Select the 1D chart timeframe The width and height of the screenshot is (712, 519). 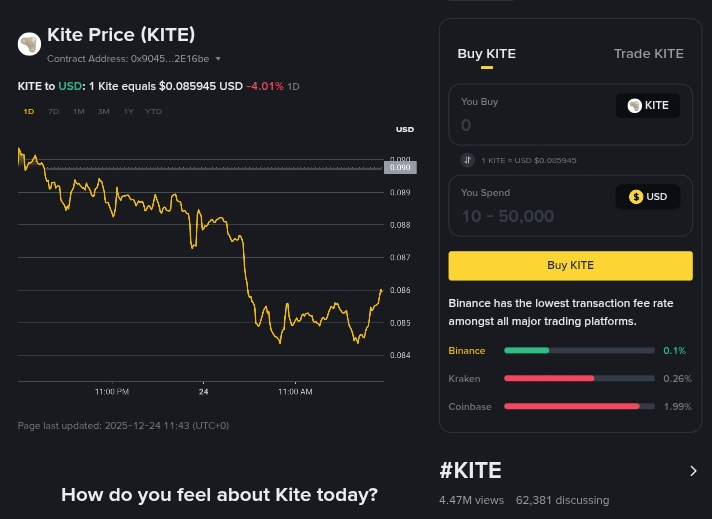pyautogui.click(x=29, y=111)
